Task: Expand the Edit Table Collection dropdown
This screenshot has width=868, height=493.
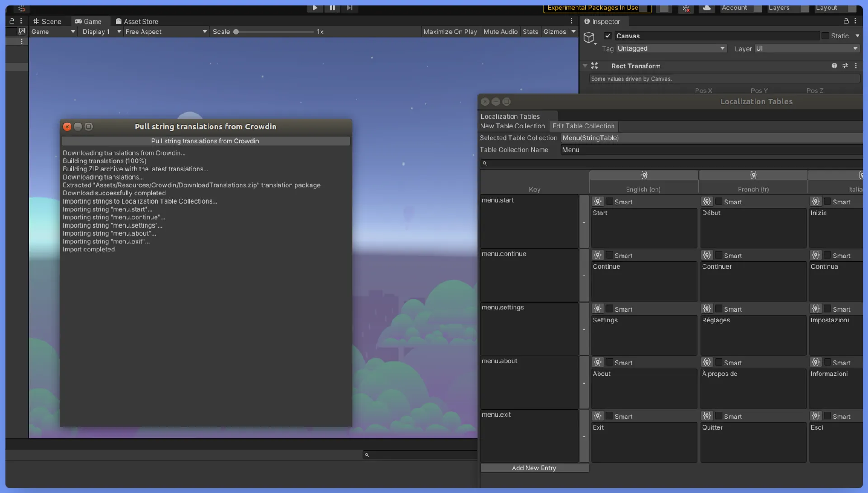Action: 584,126
